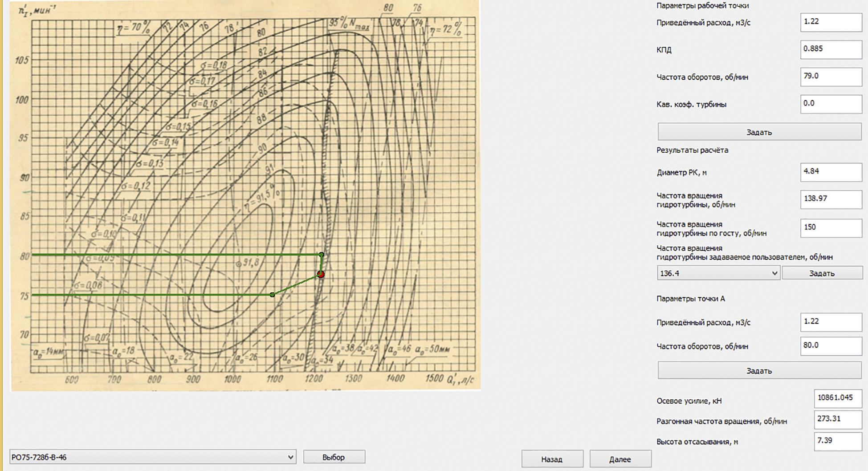
Task: Click the red operating point marker on chart
Action: tap(321, 274)
